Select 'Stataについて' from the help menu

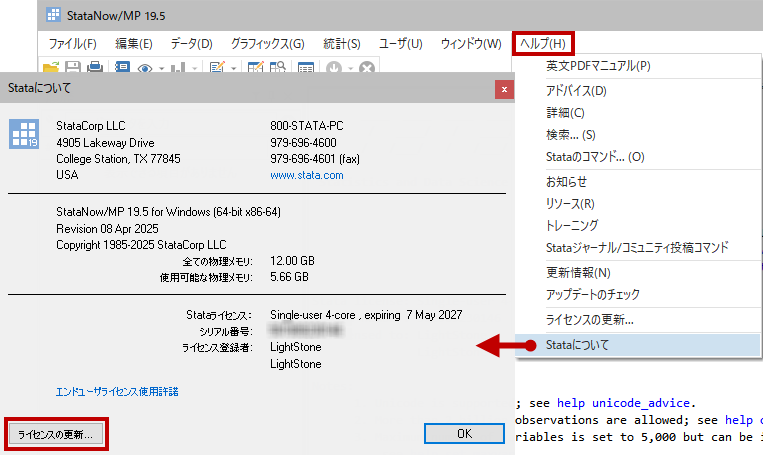(577, 345)
